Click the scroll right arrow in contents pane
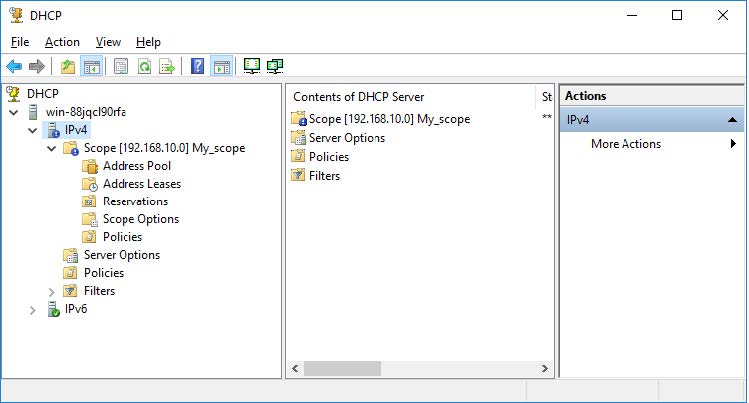 coord(545,369)
